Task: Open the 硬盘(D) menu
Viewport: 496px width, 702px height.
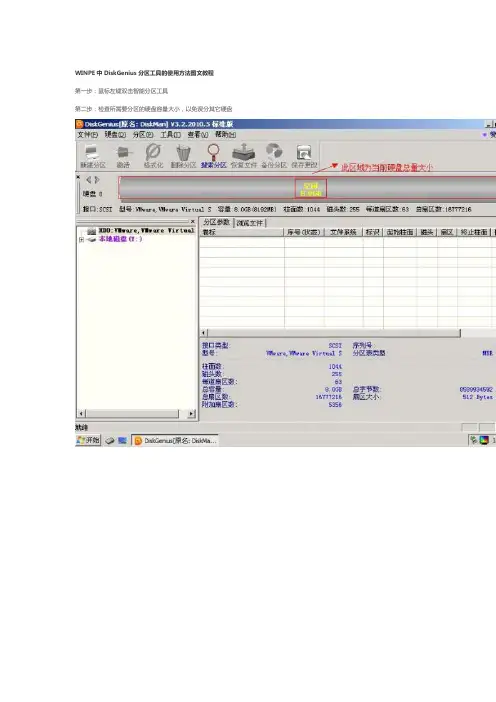Action: [x=115, y=135]
